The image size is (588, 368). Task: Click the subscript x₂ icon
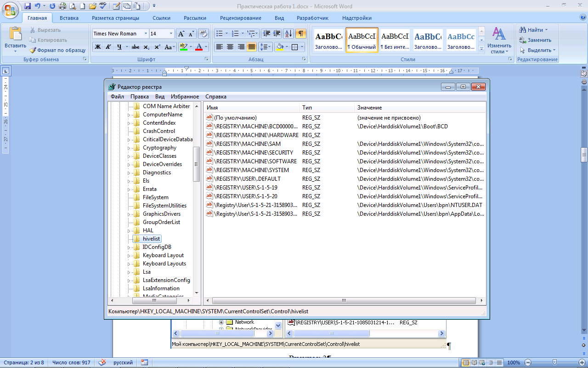point(146,47)
